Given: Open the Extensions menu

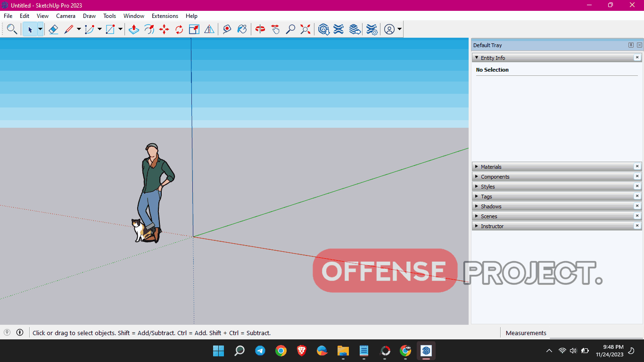Looking at the screenshot, I should pyautogui.click(x=165, y=16).
